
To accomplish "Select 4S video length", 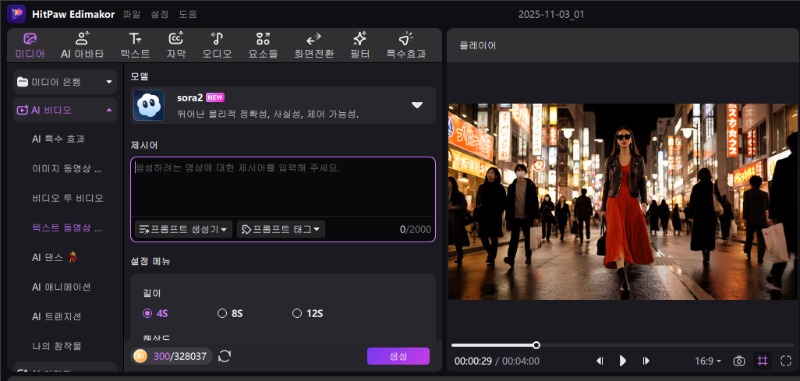I will pos(155,314).
